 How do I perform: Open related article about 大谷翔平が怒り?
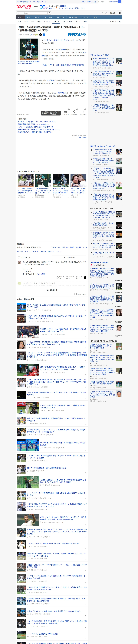39,130
